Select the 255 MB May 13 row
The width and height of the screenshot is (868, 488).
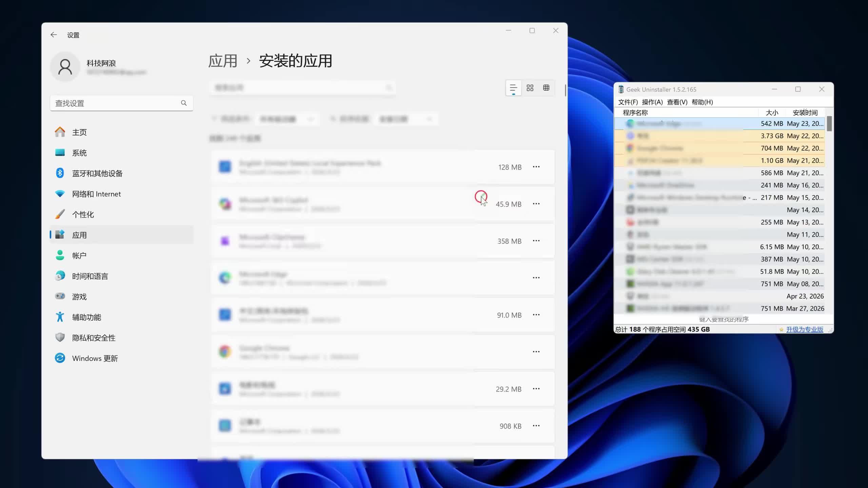point(719,222)
